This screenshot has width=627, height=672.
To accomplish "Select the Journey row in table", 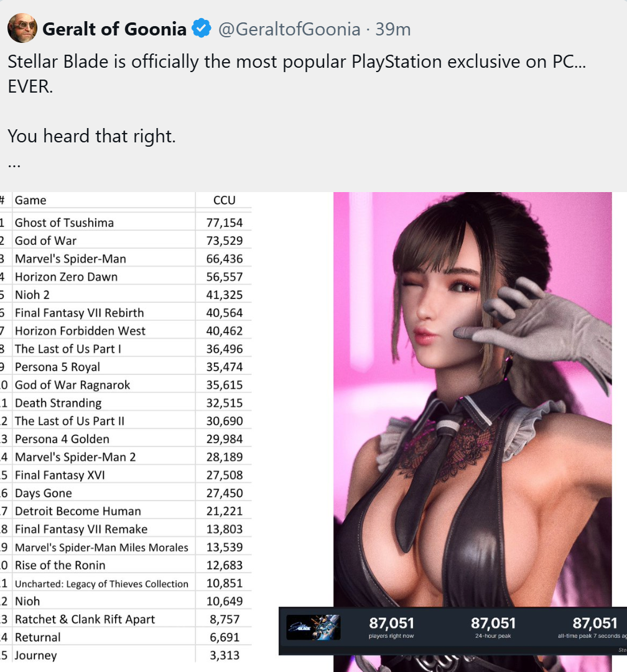I will pyautogui.click(x=126, y=655).
